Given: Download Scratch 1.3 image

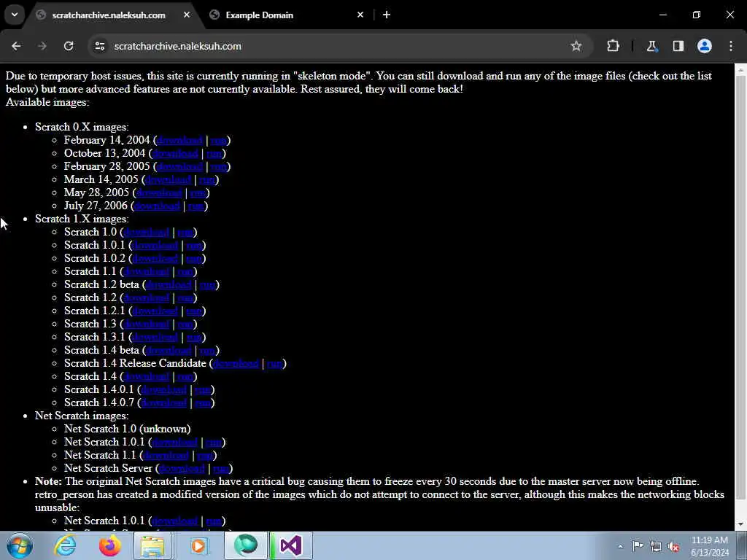Looking at the screenshot, I should (146, 324).
